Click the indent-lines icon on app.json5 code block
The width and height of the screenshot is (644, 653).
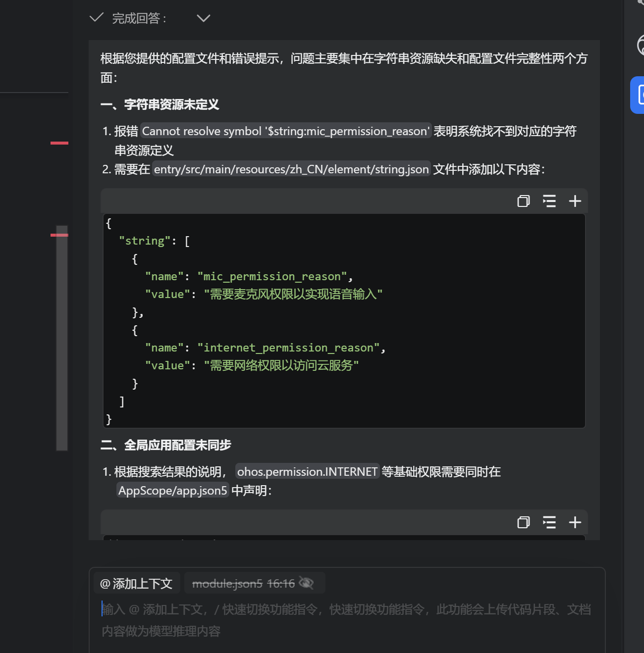[x=549, y=522]
